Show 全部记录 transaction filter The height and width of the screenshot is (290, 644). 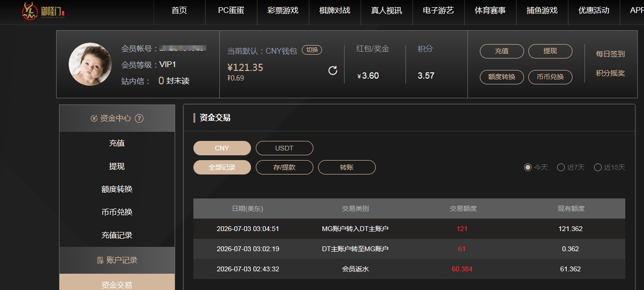pos(222,167)
